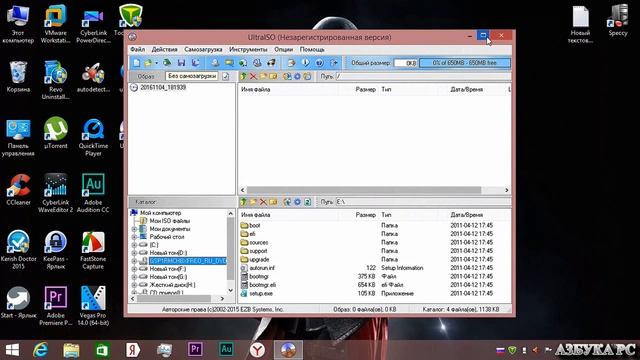The width and height of the screenshot is (640, 360).
Task: Open the round Help icon in the main toolbar
Action: [319, 63]
